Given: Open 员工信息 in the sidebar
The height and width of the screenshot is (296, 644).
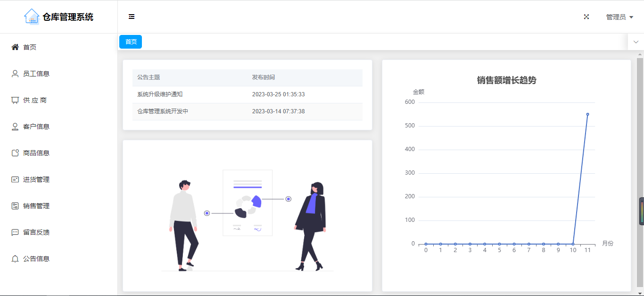Looking at the screenshot, I should click(x=58, y=74).
